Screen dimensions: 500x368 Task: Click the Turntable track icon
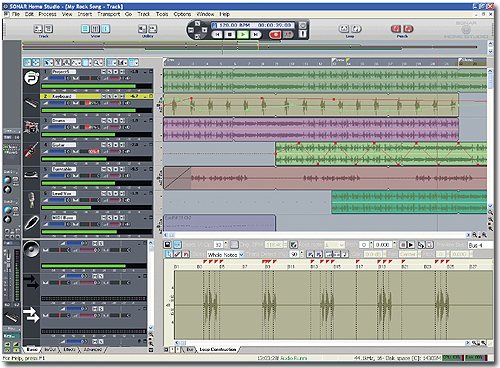pos(32,175)
